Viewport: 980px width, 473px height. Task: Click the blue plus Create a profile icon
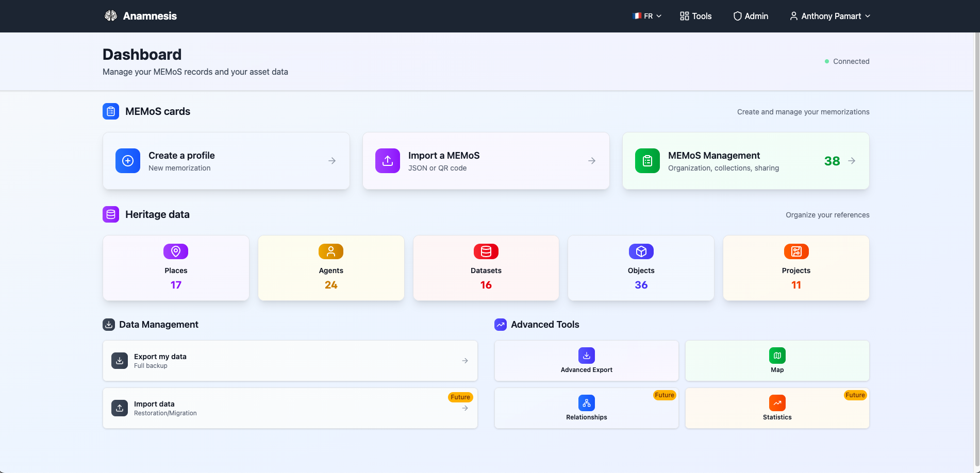click(128, 161)
